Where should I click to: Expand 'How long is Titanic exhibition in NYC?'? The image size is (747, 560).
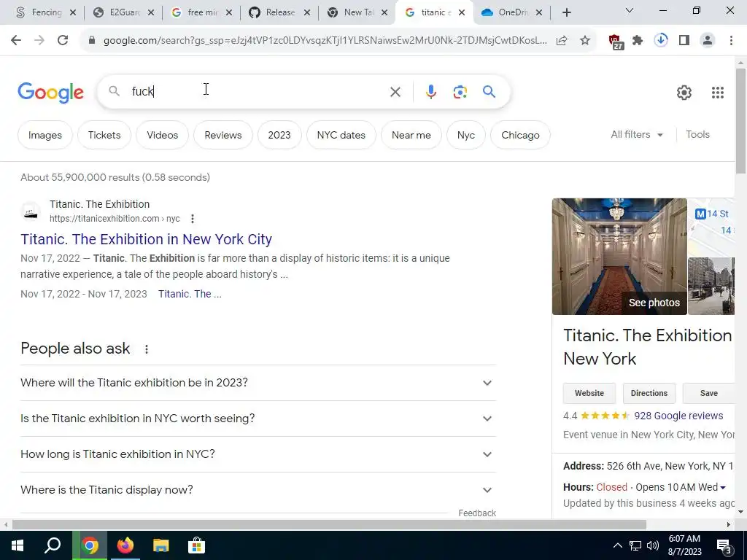[x=258, y=454]
